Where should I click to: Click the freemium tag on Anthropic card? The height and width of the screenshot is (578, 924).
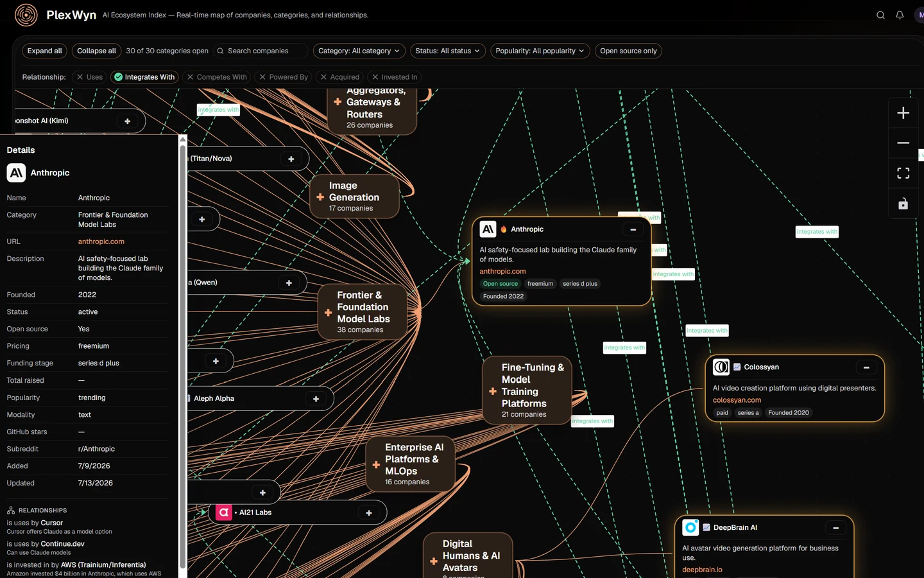(x=540, y=284)
